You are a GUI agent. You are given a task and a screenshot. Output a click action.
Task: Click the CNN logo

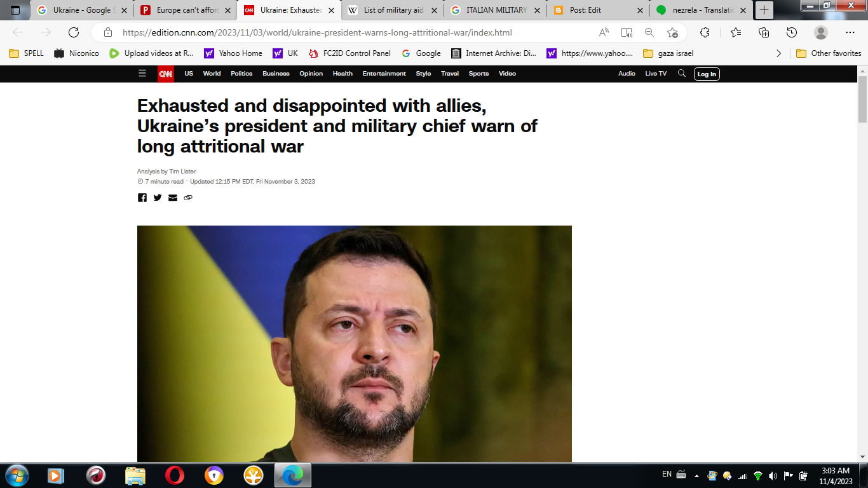click(x=166, y=74)
